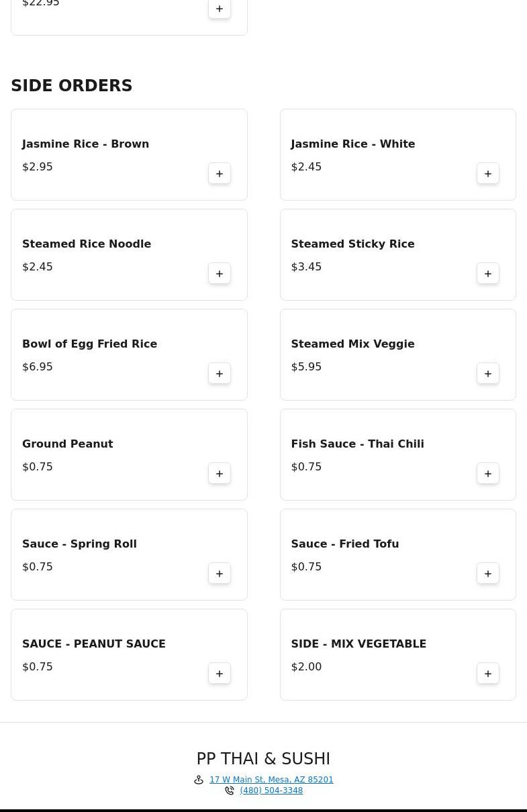
Task: Open the Bowl of Egg Fried Rice item
Action: tap(89, 344)
